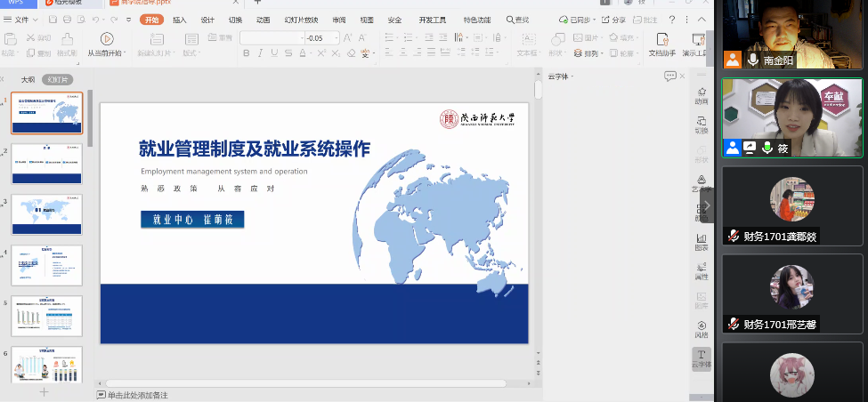This screenshot has height=402, width=868.
Task: Open the 图表 chart panel in sidebar
Action: [x=702, y=242]
